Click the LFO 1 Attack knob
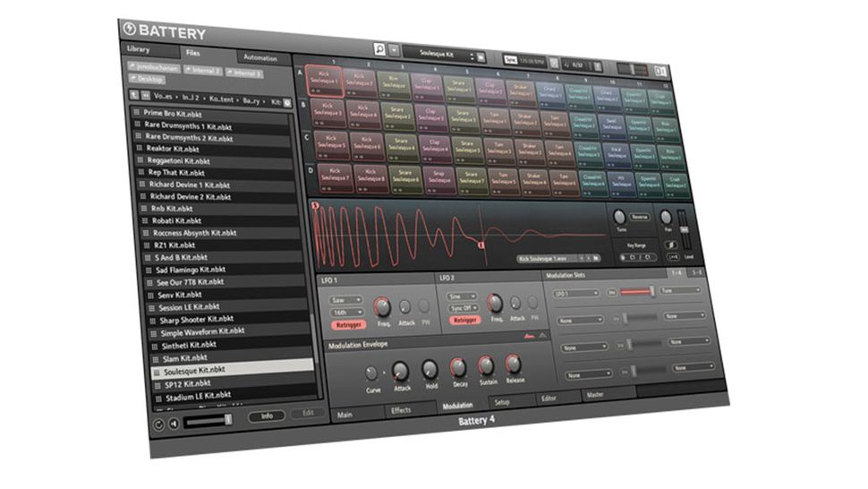This screenshot has width=868, height=489. click(405, 307)
